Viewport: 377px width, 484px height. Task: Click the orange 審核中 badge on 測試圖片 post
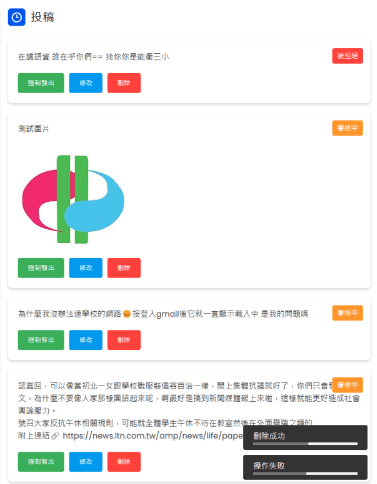coord(347,128)
